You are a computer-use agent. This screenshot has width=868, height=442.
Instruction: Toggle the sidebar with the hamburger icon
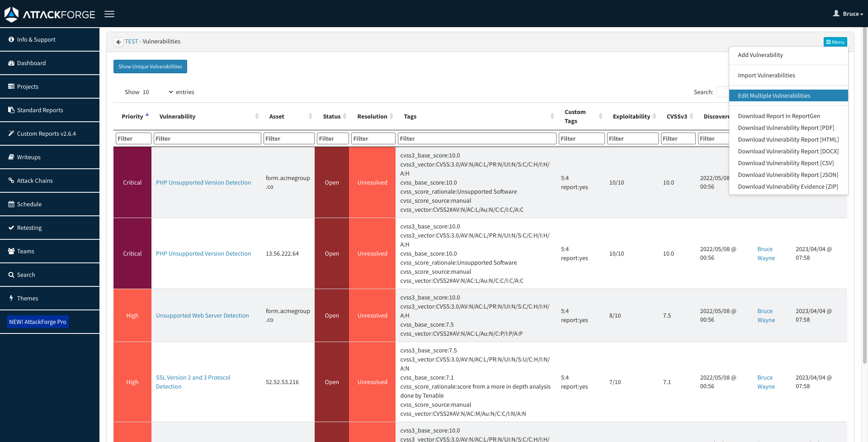tap(109, 14)
